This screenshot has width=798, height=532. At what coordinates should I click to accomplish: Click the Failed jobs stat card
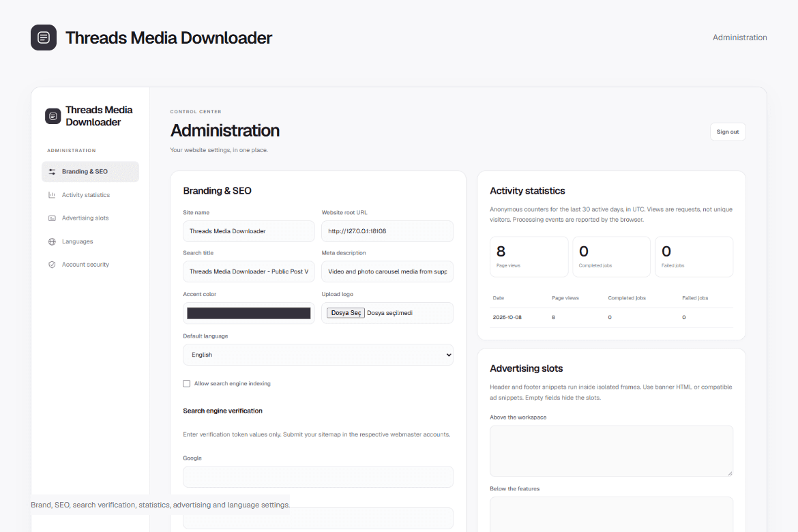(694, 257)
